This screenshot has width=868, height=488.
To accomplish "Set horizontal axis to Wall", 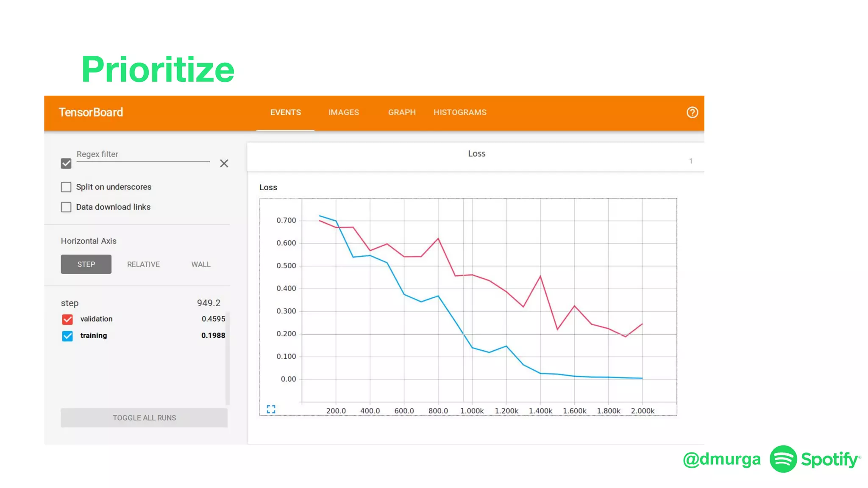I will point(200,264).
